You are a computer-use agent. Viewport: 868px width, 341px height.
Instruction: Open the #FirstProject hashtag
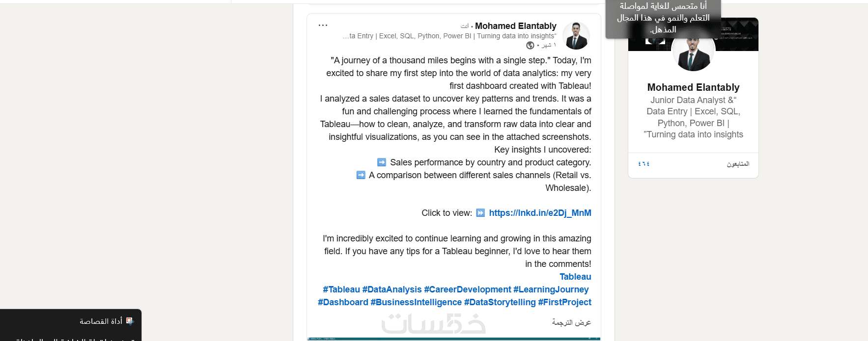564,302
